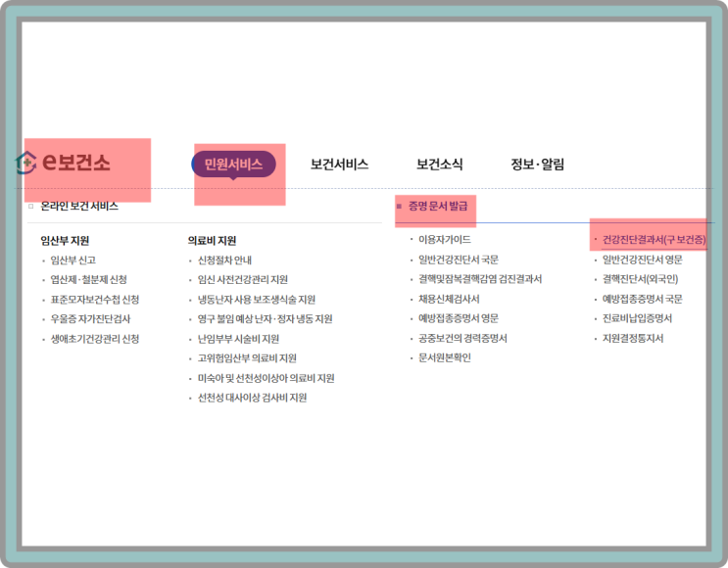Select 온라인 보건 서비스 heading
Viewport: 728px width, 568px height.
click(79, 207)
